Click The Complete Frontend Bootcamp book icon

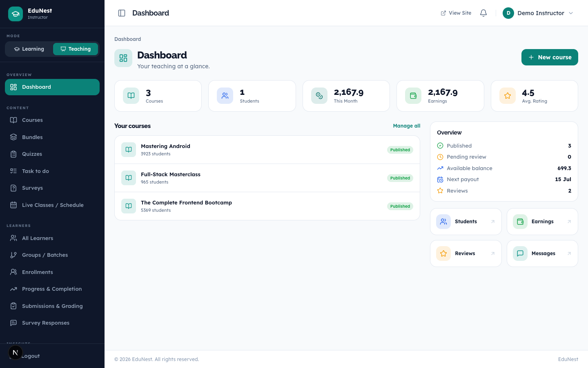tap(129, 206)
